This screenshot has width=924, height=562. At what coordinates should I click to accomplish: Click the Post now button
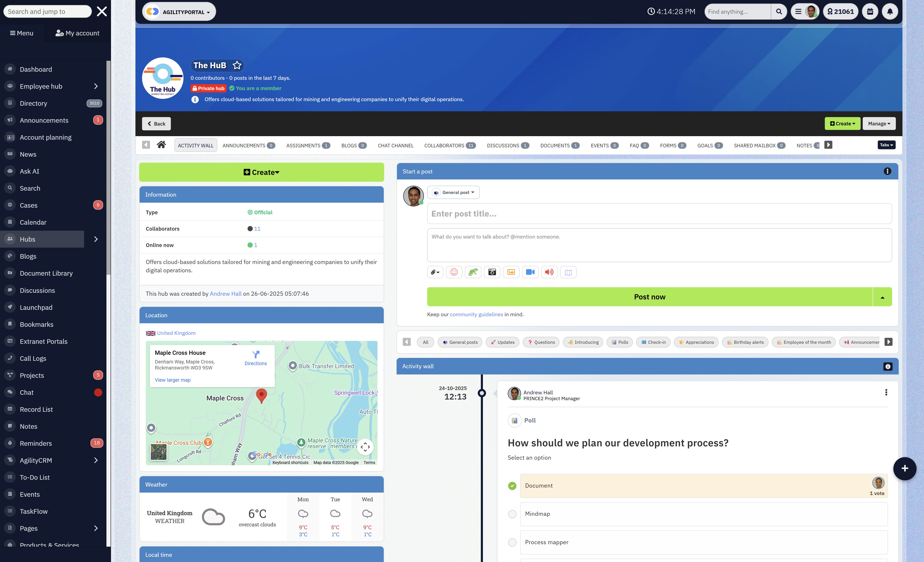click(649, 297)
